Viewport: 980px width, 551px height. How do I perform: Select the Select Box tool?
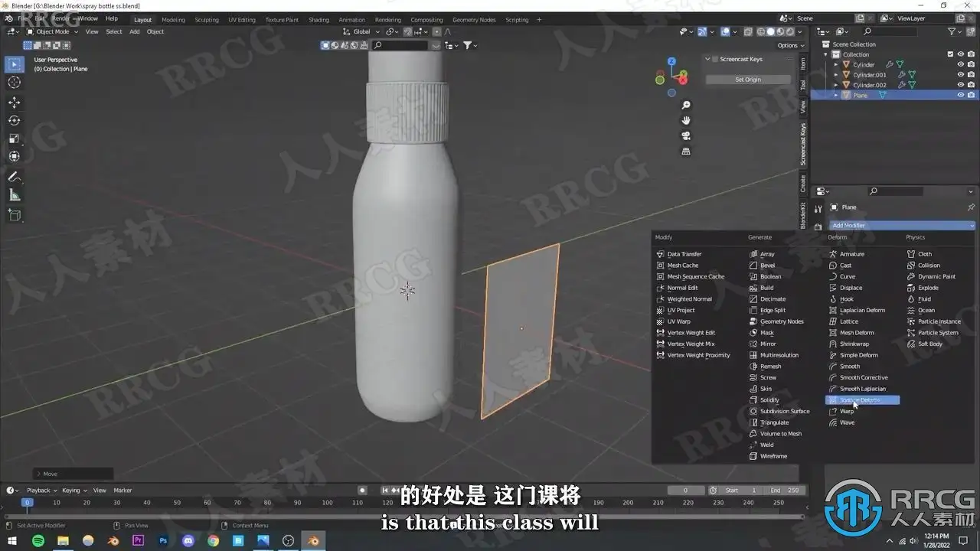[x=15, y=64]
